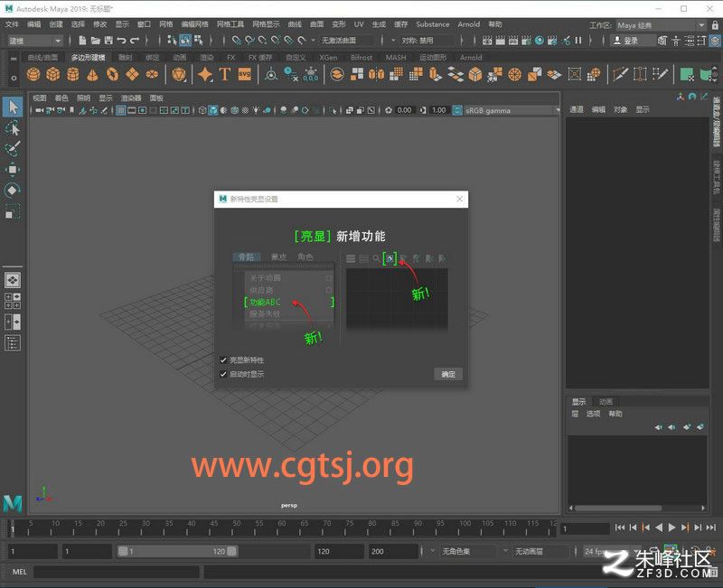Open the Maya 经典 workspace dropdown
Viewport: 723px width, 588px height.
click(662, 25)
